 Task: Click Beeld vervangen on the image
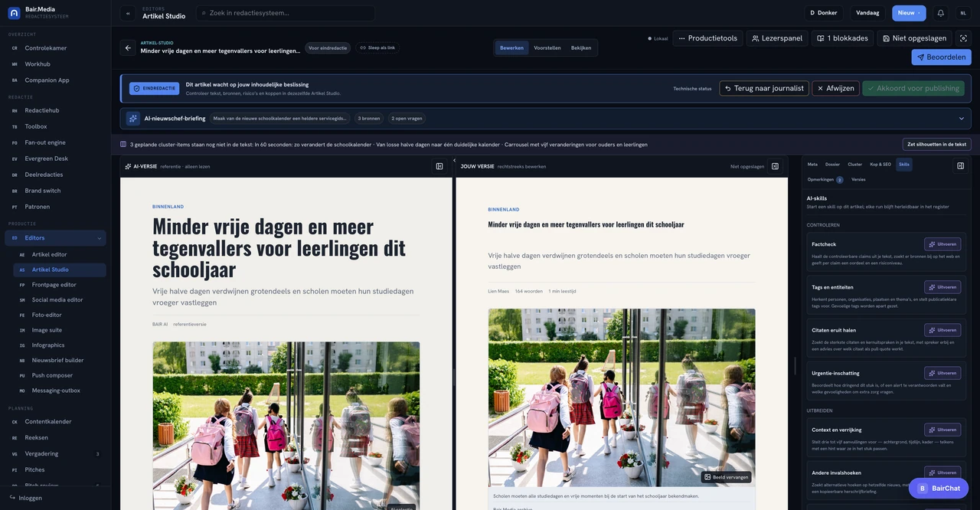coord(726,477)
